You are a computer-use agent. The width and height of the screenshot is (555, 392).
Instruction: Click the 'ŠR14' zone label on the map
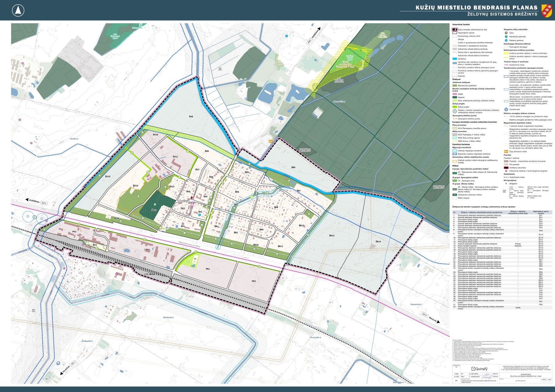(x=378, y=242)
